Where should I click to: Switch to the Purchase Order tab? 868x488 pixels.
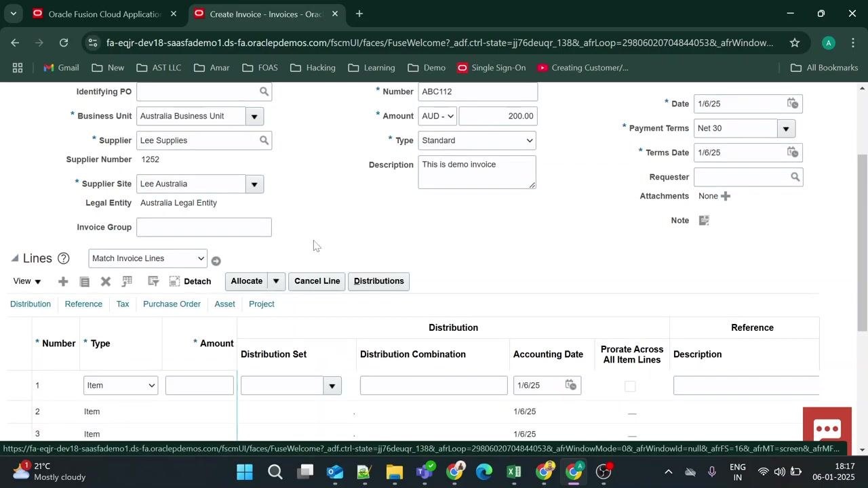[172, 304]
